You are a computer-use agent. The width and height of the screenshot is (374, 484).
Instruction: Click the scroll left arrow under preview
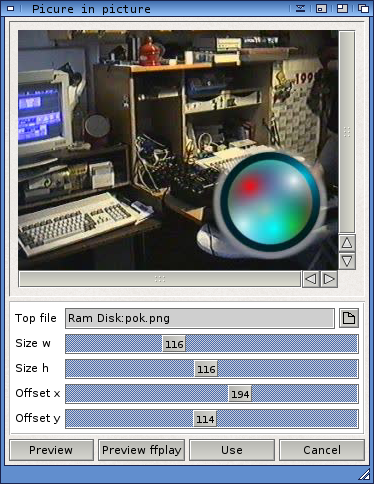311,279
